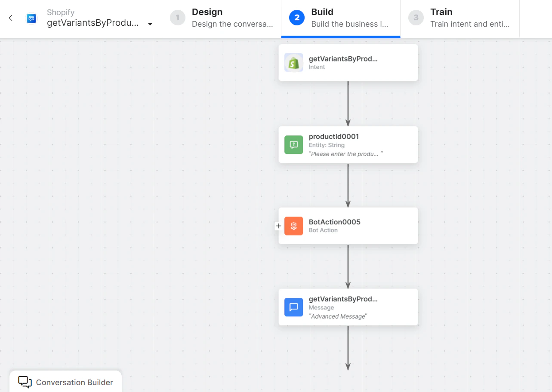This screenshot has width=552, height=392.
Task: Click the back chevron in the top left
Action: [x=10, y=18]
